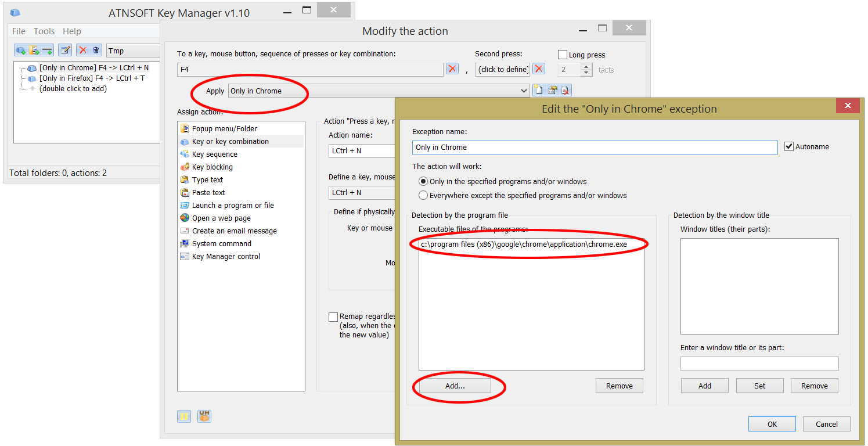The height and width of the screenshot is (446, 868).
Task: Click the yellow pause icon
Action: tap(184, 416)
